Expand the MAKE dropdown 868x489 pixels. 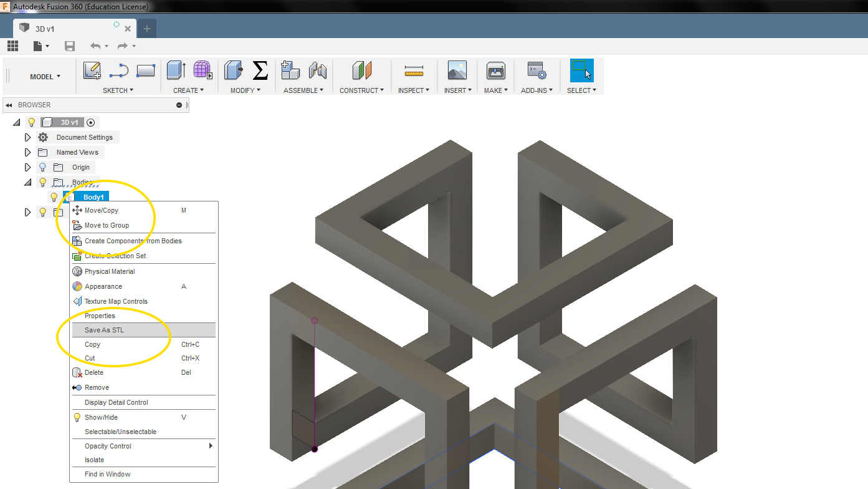[x=495, y=90]
